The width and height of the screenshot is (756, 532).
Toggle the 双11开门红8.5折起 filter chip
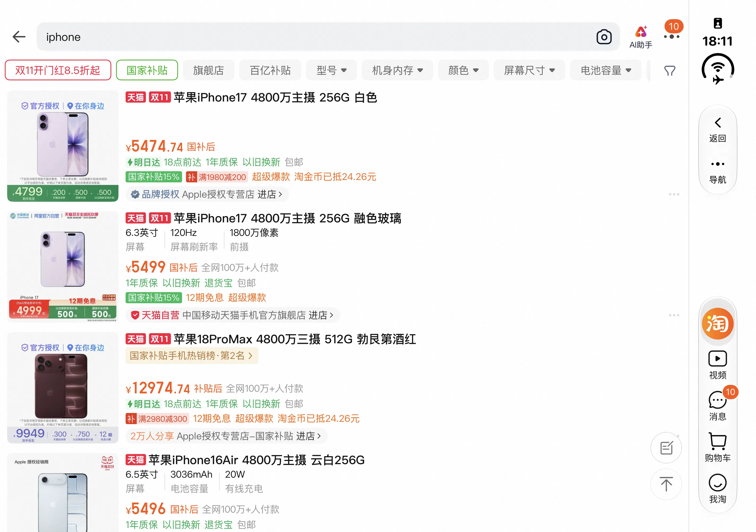58,70
